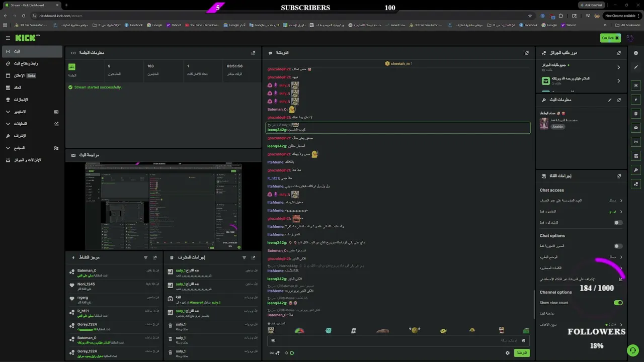Select the bottom rewards sidebar item
The height and width of the screenshot is (362, 644).
pyautogui.click(x=32, y=160)
